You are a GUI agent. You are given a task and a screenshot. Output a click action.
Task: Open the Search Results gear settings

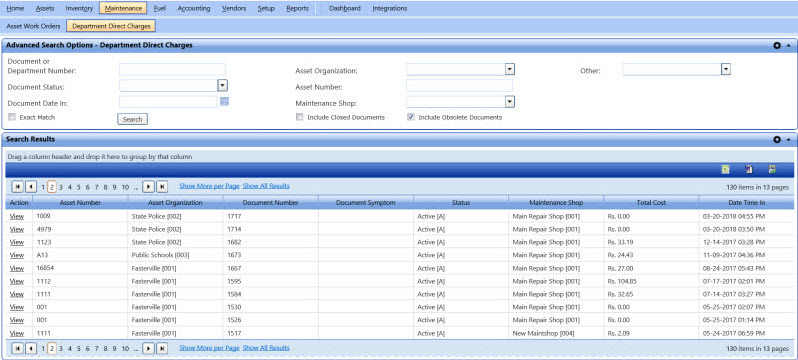click(777, 140)
